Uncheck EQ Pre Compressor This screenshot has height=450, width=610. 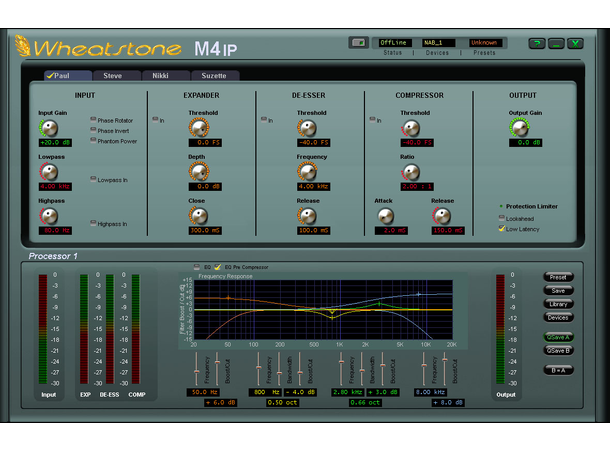217,267
